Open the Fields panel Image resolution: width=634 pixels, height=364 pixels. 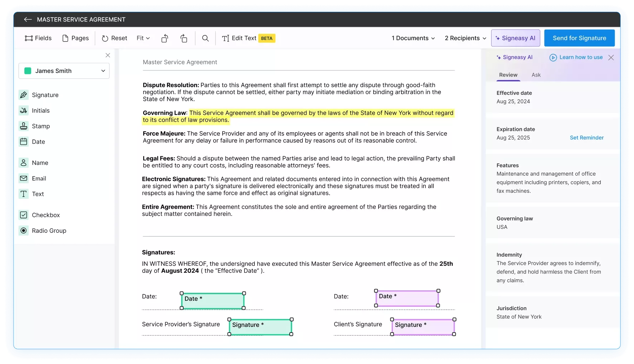coord(38,38)
